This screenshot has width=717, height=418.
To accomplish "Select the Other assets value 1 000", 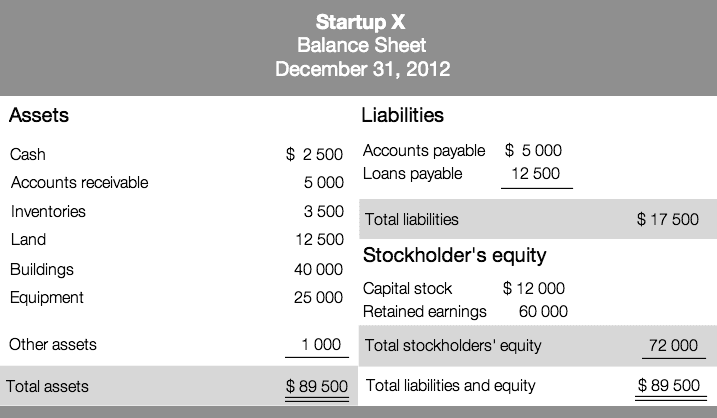I will (x=321, y=344).
